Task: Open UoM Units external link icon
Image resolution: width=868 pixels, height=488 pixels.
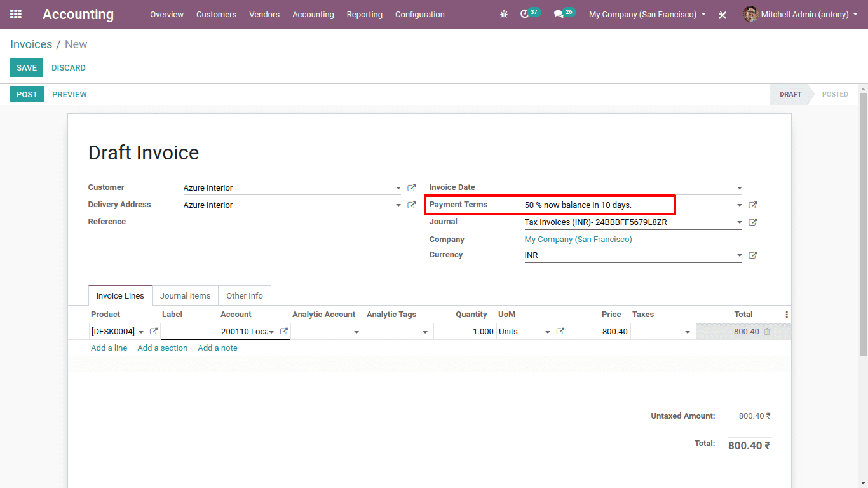Action: [560, 331]
